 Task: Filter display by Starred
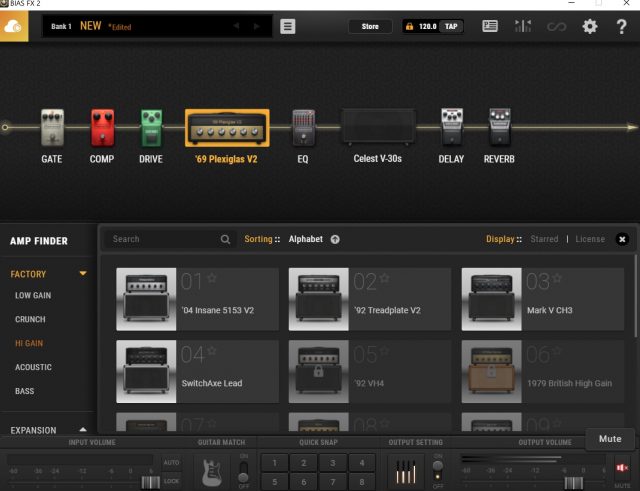[x=544, y=239]
